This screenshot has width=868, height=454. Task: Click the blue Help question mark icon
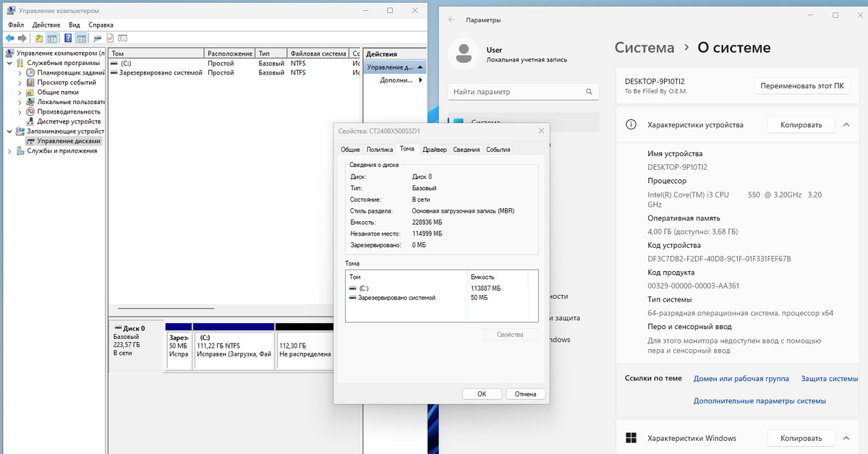coord(67,38)
